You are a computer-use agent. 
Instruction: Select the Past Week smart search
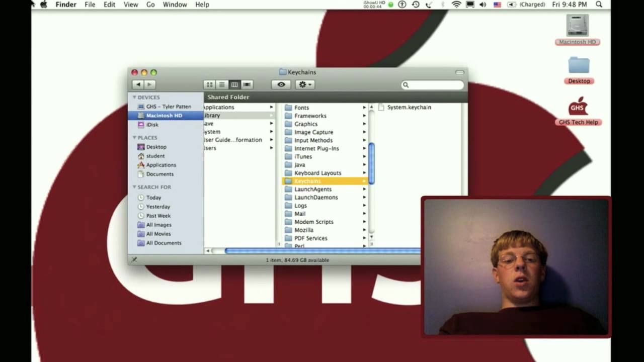[166, 216]
